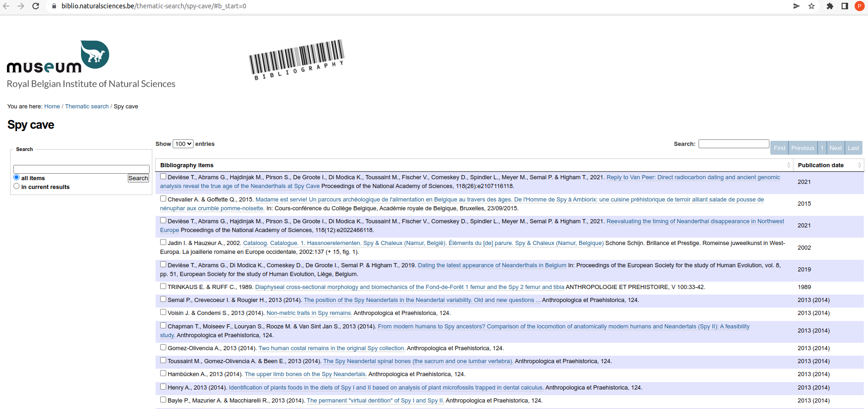This screenshot has height=409, width=868.
Task: Check the box for Chevalier & Goffette 2015
Action: pos(163,199)
